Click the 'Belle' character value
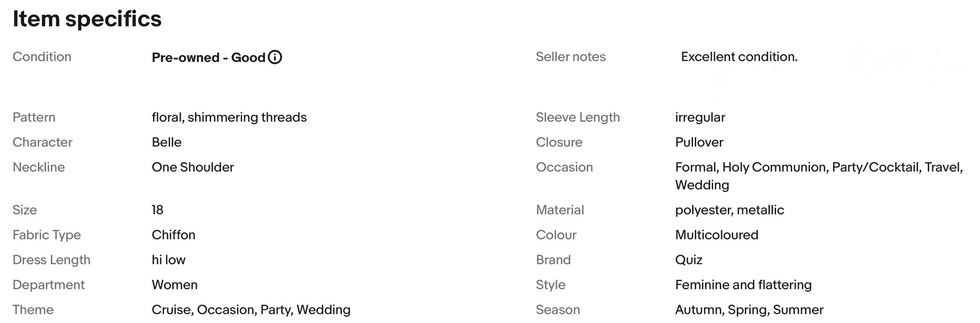This screenshot has height=323, width=980. coord(167,142)
